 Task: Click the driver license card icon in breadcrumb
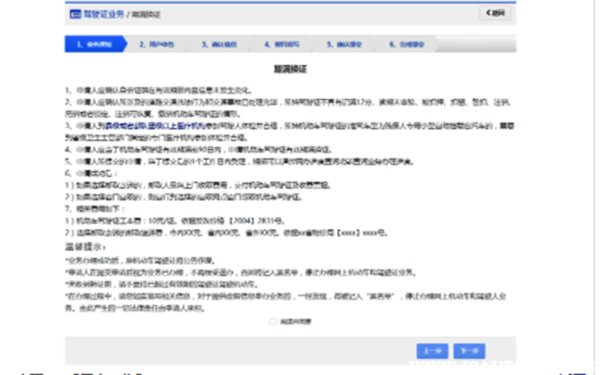click(x=75, y=14)
